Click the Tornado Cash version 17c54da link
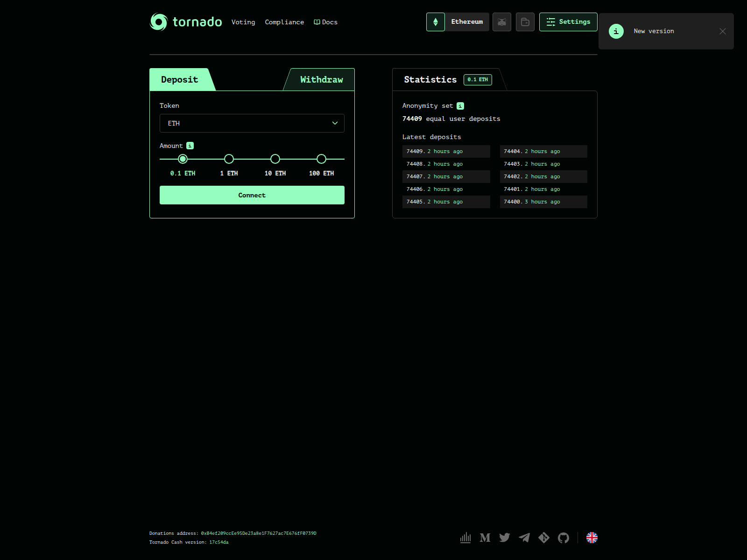Viewport: 747px width, 560px height. tap(219, 542)
